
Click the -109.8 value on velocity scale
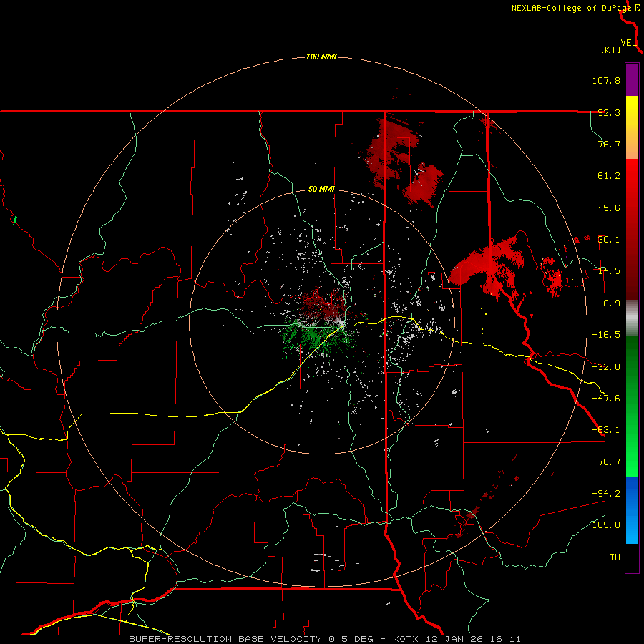(x=604, y=525)
